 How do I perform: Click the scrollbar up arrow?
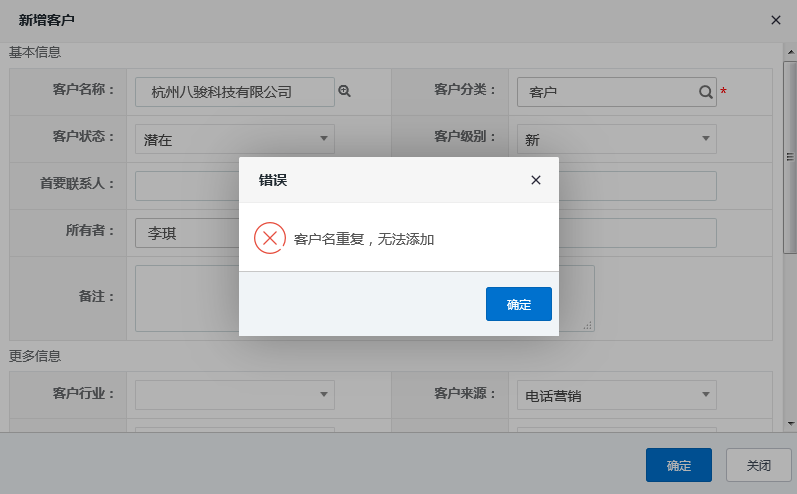click(789, 50)
